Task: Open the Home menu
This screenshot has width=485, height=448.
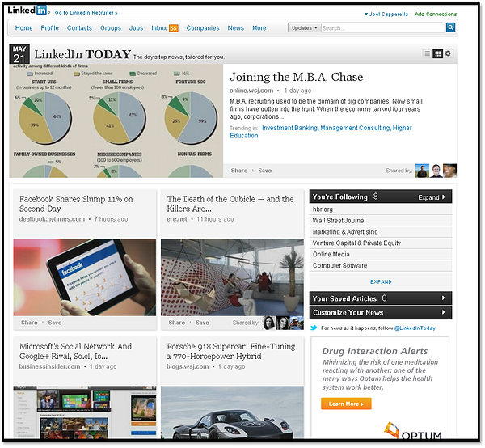Action: (23, 28)
